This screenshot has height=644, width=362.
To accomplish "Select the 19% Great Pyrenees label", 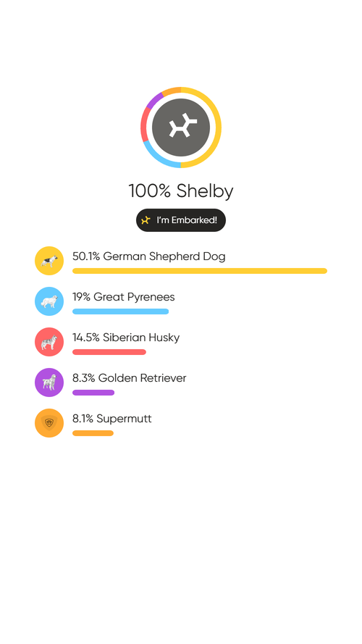I will (124, 297).
